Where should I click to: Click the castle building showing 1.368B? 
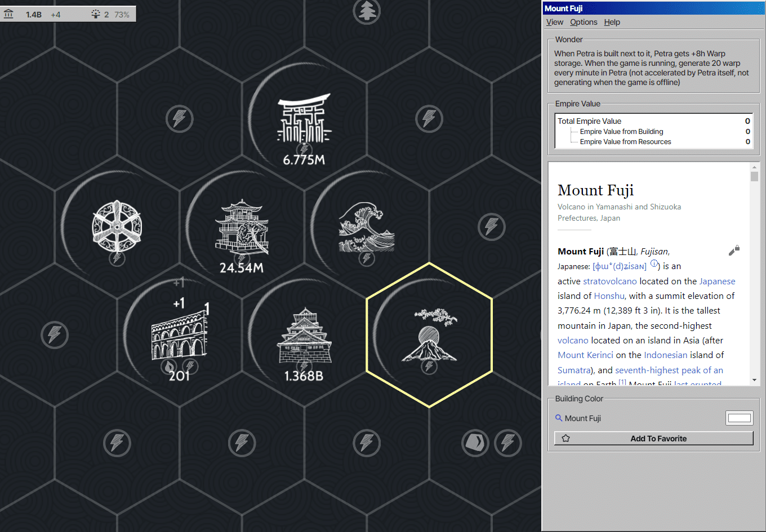click(304, 336)
